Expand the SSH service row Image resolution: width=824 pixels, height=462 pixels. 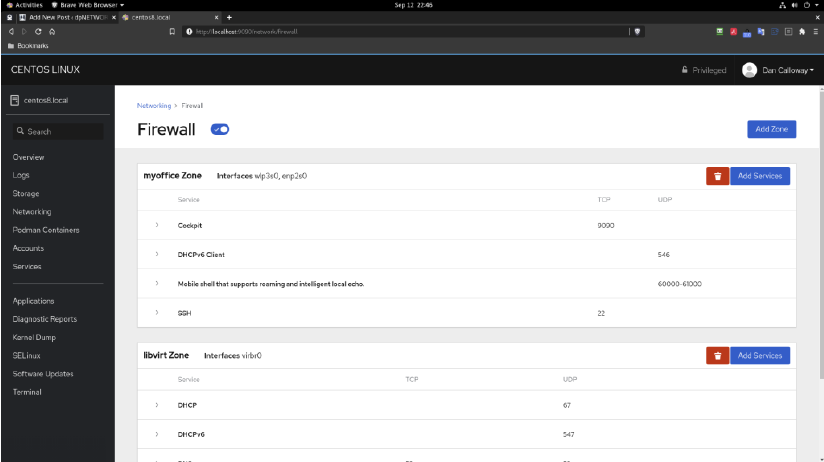tap(157, 313)
